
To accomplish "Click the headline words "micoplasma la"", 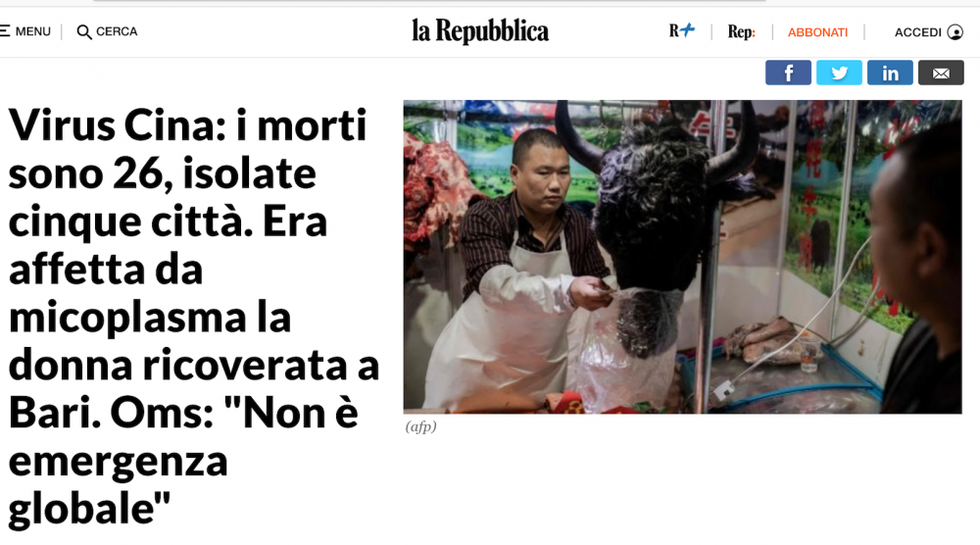I will point(150,318).
